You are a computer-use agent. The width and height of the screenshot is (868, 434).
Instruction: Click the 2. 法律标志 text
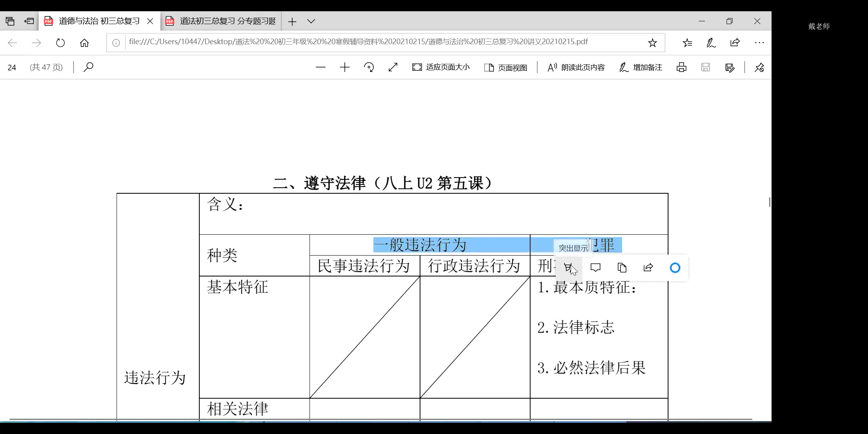(x=576, y=328)
